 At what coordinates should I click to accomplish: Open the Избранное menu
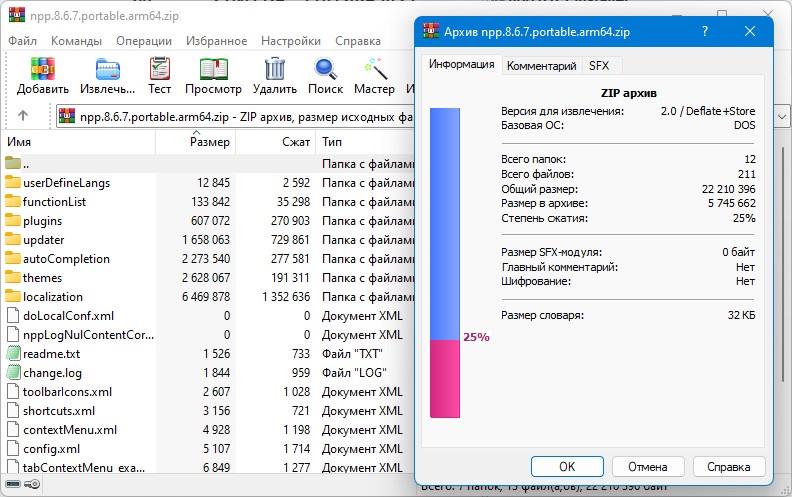(x=216, y=41)
